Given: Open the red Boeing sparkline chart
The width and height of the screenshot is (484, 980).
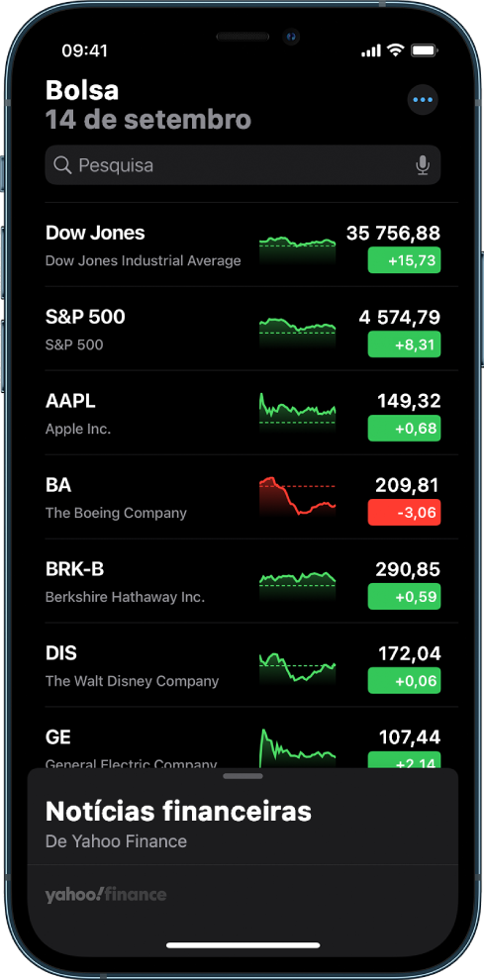Looking at the screenshot, I should tap(298, 497).
